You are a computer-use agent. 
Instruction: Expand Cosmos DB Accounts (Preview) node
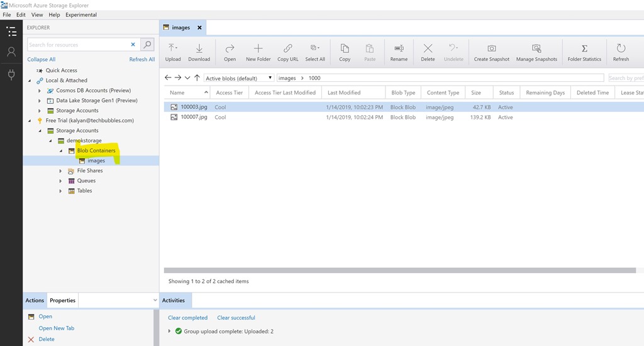(40, 91)
